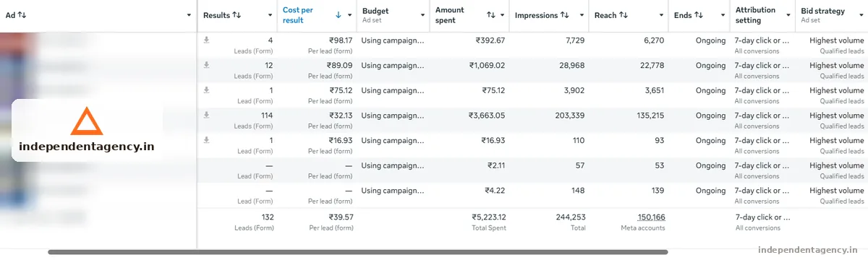Click the 148 impressions cell

pyautogui.click(x=578, y=191)
